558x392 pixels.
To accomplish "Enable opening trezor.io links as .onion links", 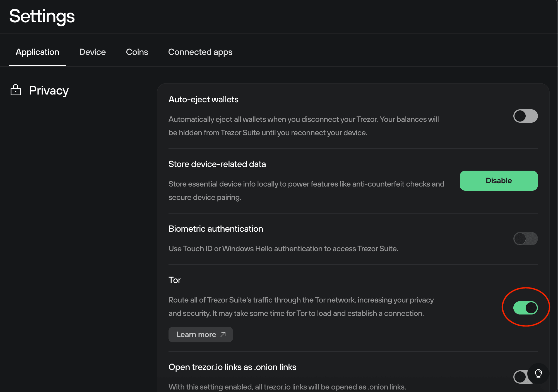I will click(521, 376).
